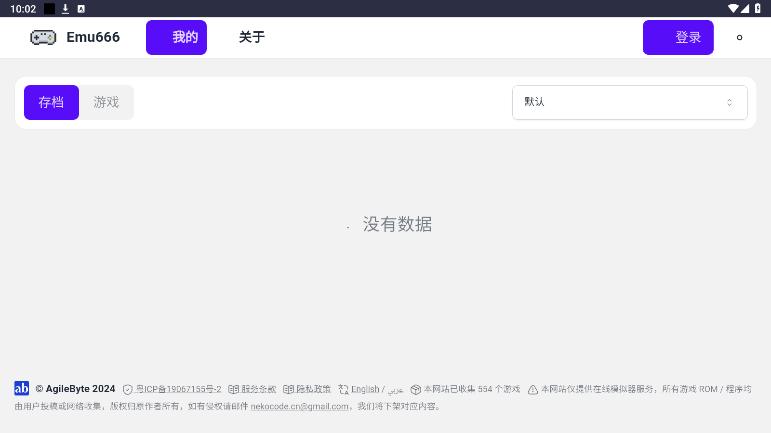Click the AgileByte 'ab' logo icon
Image resolution: width=771 pixels, height=433 pixels.
[x=21, y=388]
